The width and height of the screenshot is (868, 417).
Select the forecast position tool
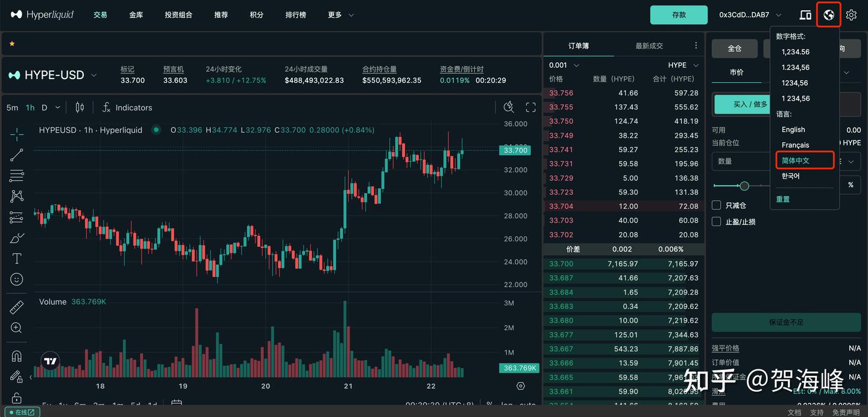[17, 217]
